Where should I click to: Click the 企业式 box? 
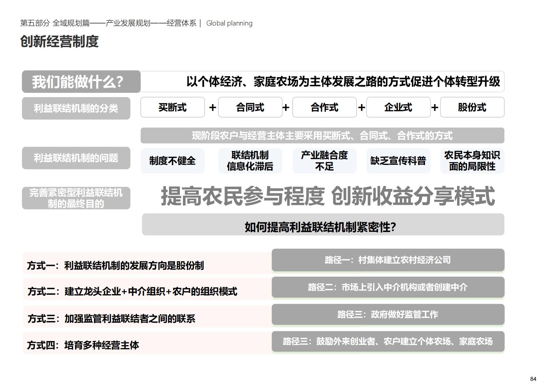398,107
